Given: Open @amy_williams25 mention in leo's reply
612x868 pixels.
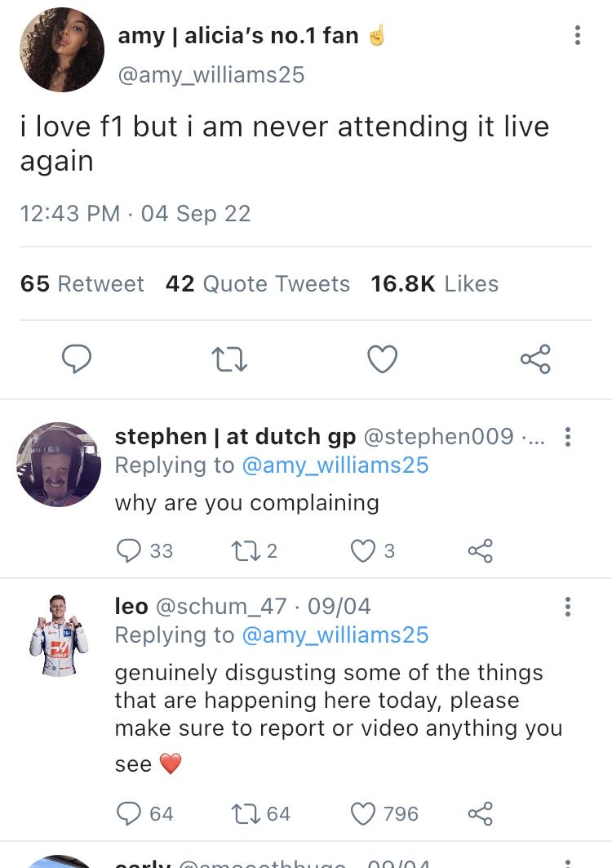Looking at the screenshot, I should (335, 634).
